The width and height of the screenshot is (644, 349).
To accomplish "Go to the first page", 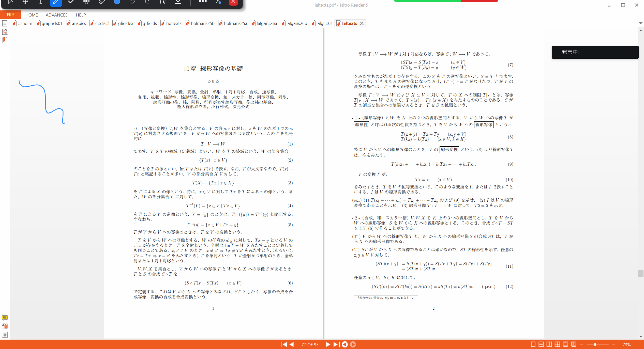I will tap(283, 344).
